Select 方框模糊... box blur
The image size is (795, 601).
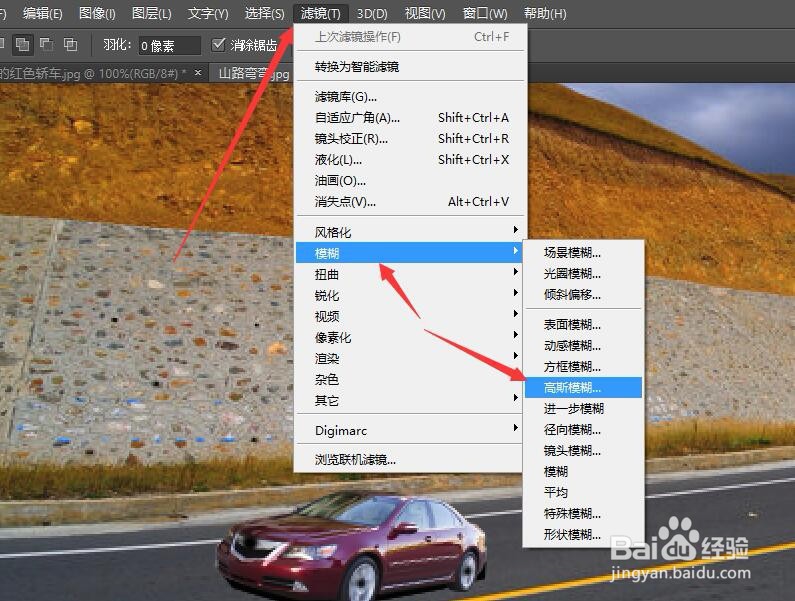[584, 367]
